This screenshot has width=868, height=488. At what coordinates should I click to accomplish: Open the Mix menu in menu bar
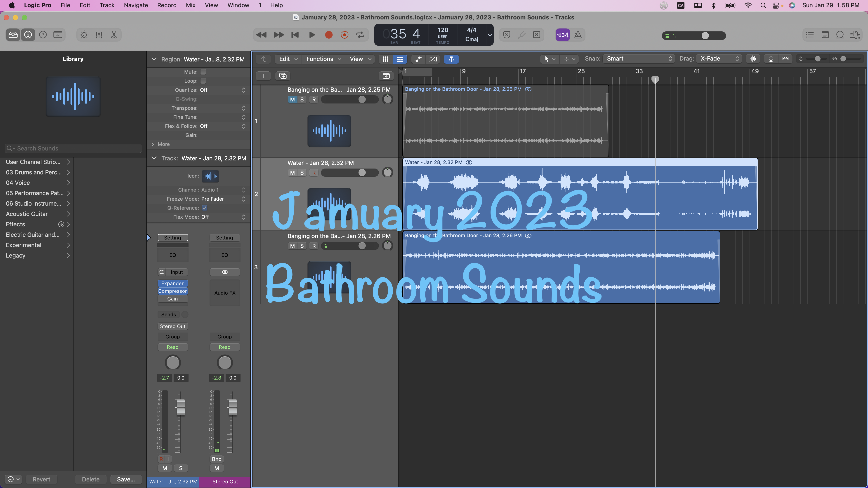point(190,5)
